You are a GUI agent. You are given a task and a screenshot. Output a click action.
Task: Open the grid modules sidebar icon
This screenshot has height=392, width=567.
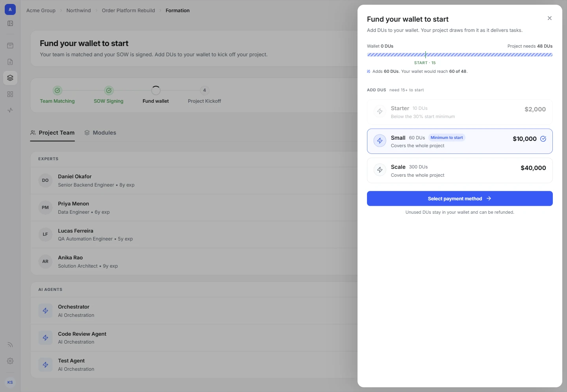tap(10, 94)
